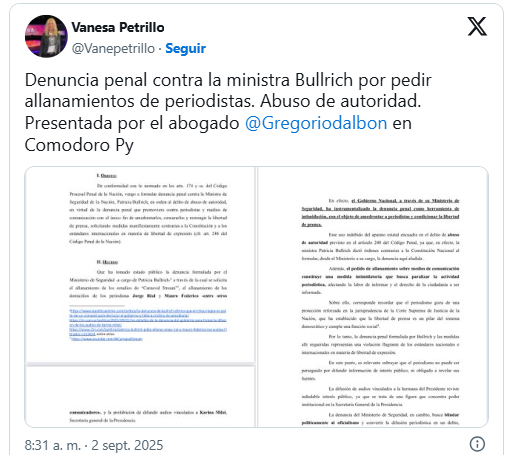Click the underlined bold paragraph in right document

pyautogui.click(x=380, y=212)
